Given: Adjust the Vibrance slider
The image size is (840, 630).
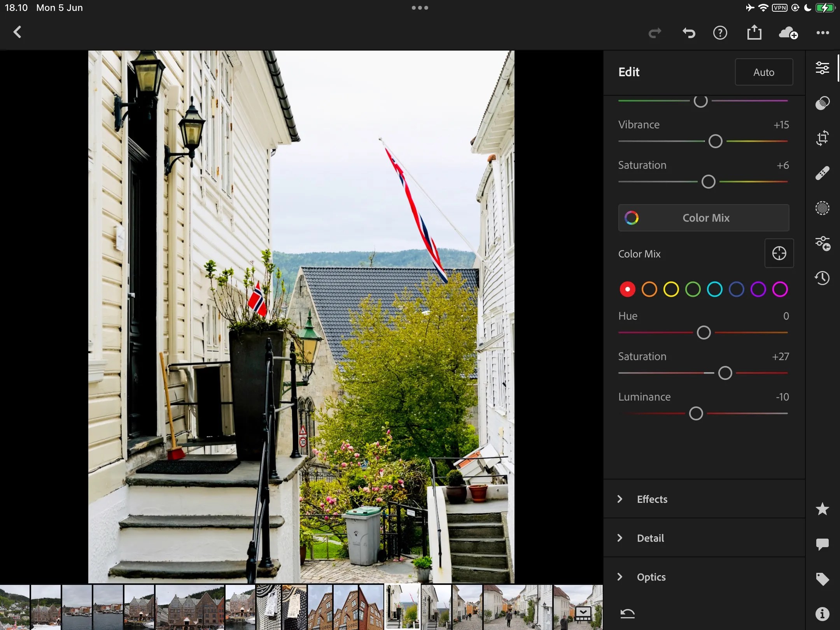Looking at the screenshot, I should click(716, 142).
